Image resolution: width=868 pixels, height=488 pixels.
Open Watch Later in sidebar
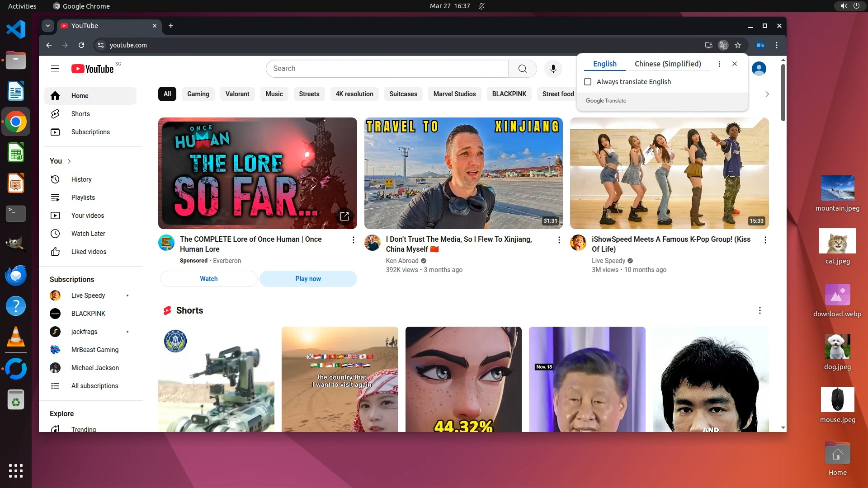[88, 234]
